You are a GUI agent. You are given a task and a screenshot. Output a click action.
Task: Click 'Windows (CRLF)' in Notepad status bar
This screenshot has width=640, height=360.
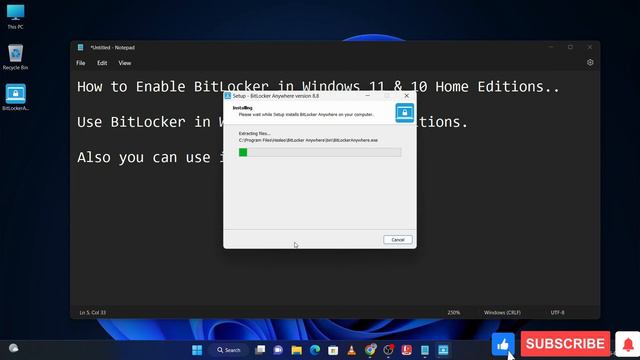[502, 312]
